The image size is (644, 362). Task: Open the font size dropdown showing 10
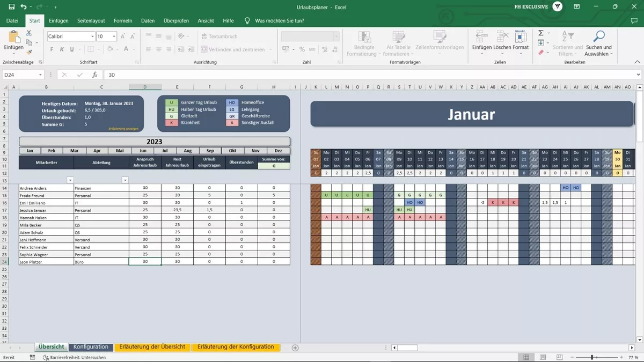coord(114,36)
